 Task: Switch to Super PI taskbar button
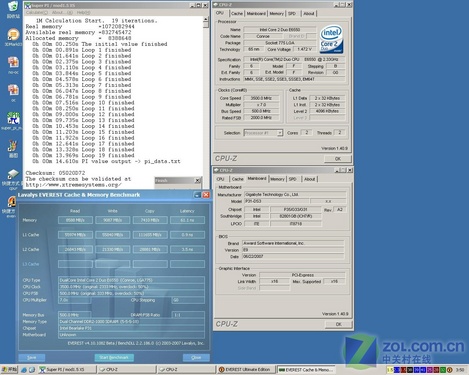(x=67, y=369)
